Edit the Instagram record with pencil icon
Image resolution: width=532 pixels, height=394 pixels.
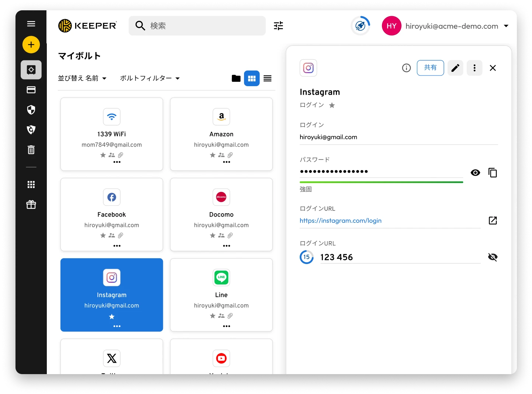coord(455,68)
